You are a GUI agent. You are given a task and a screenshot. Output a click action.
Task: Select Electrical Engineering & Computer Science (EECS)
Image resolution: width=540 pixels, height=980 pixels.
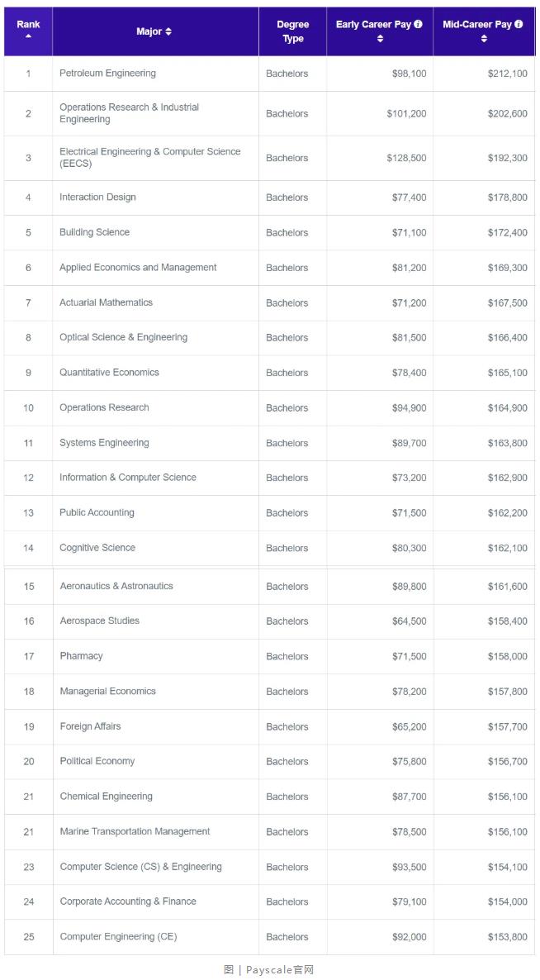149,158
